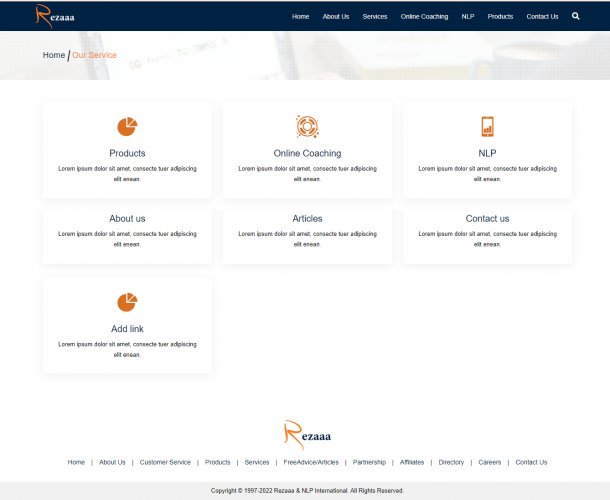Image resolution: width=610 pixels, height=500 pixels.
Task: Click the Rezaaa logo in the header
Action: coord(55,16)
